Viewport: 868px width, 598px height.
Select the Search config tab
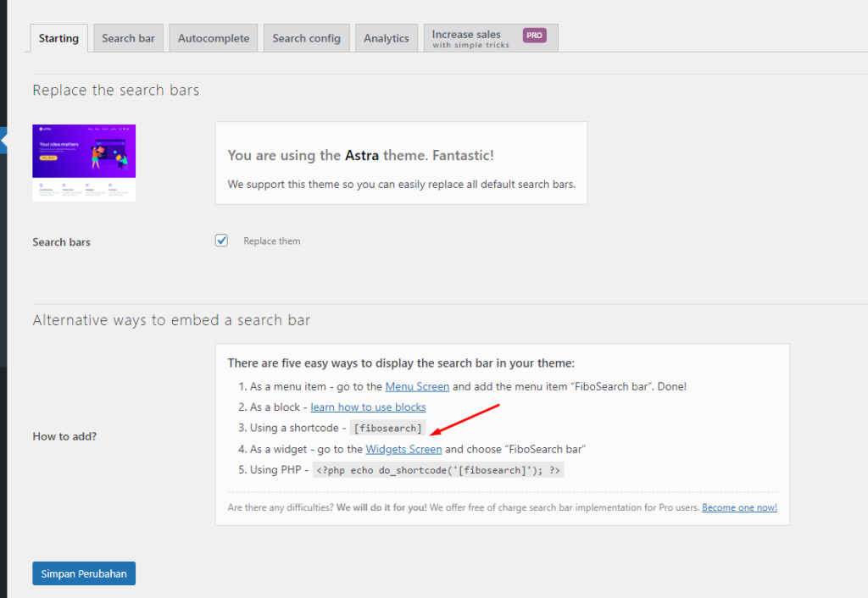pos(306,38)
